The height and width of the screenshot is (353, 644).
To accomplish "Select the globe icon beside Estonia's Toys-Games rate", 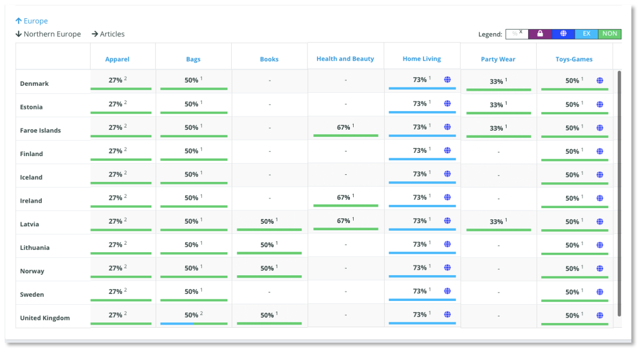I will point(599,104).
